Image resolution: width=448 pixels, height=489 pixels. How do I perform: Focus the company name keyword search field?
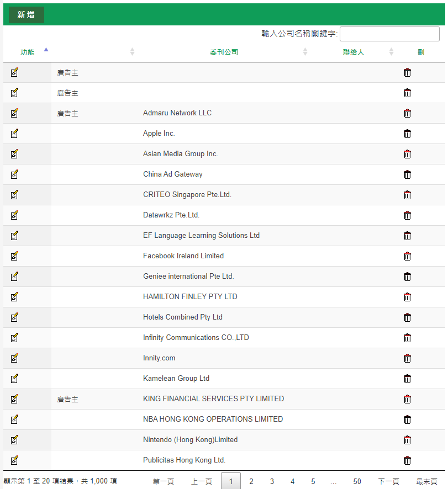pos(389,34)
